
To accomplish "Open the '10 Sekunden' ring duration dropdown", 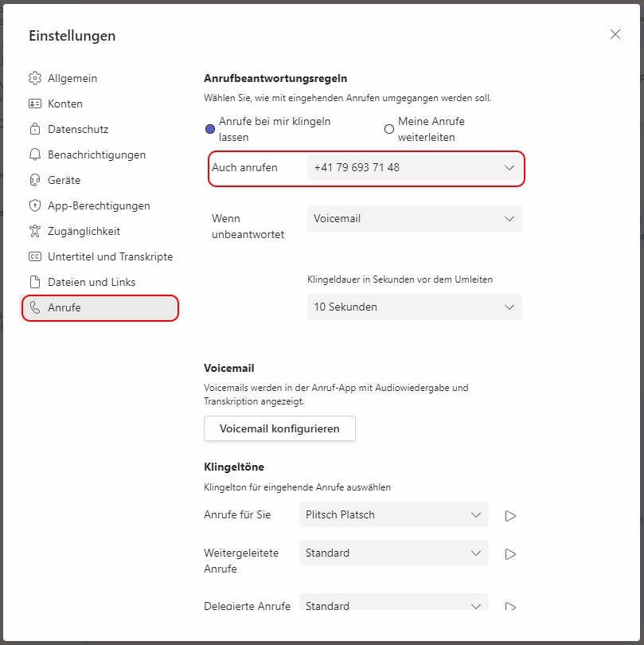I will [x=415, y=307].
